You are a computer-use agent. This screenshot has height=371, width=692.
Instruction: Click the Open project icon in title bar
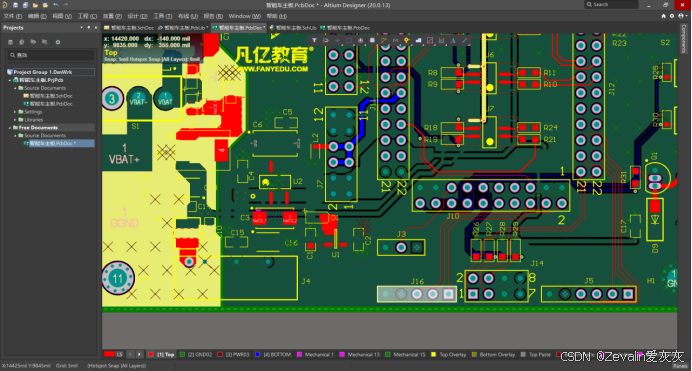click(45, 5)
